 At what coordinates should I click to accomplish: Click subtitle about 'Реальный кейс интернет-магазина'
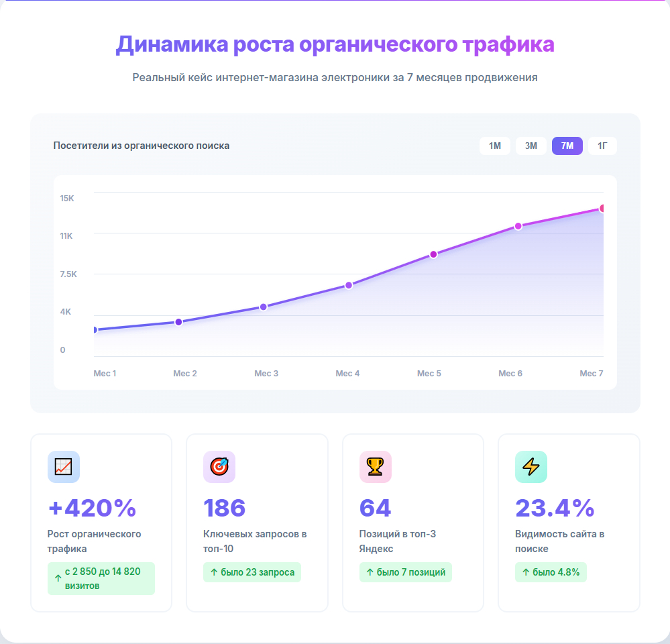(335, 77)
